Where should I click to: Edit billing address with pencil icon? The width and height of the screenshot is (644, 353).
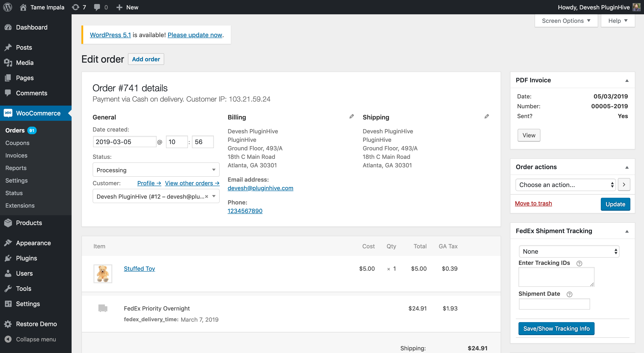click(351, 117)
